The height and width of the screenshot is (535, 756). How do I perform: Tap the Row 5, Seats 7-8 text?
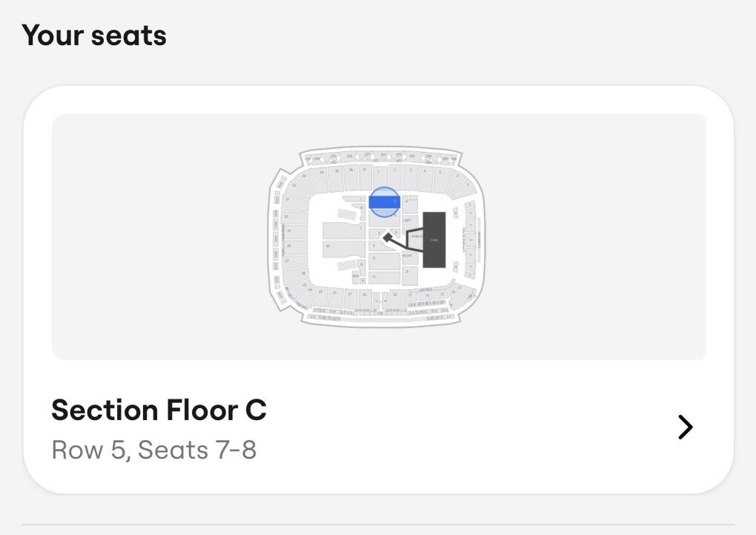(154, 450)
